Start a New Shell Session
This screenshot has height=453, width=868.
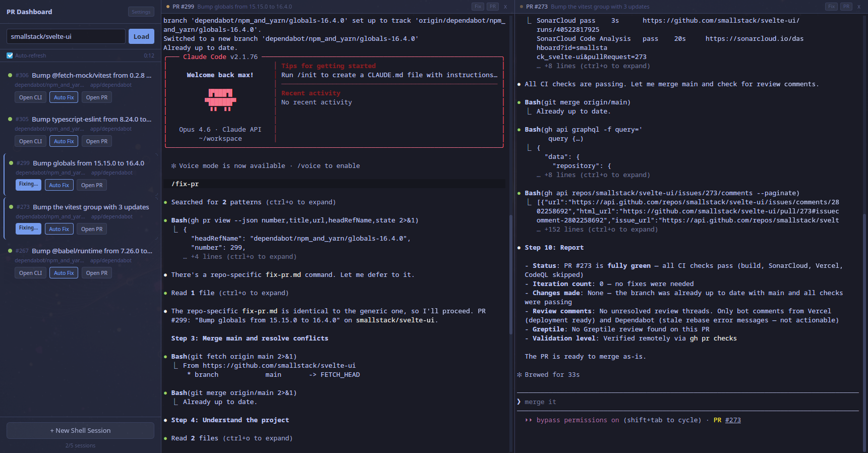80,430
